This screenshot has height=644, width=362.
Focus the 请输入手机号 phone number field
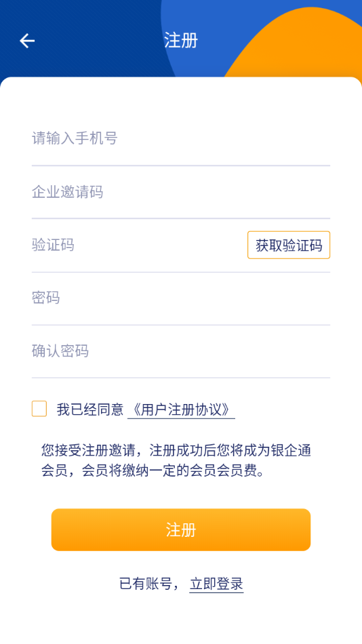click(x=181, y=138)
